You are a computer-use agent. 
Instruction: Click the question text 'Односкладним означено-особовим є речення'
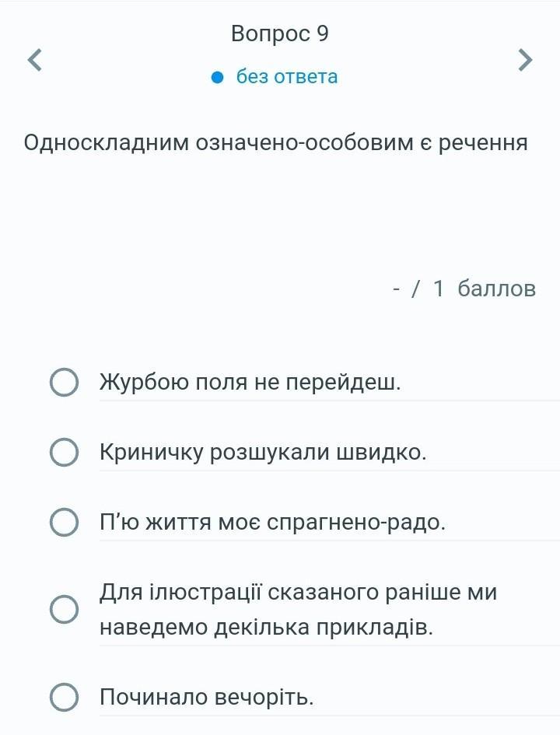pos(276,144)
